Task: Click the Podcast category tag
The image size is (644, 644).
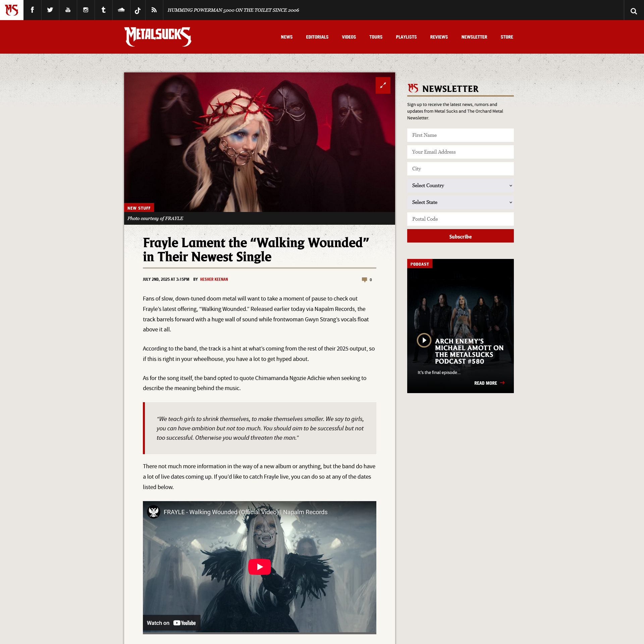Action: click(x=420, y=264)
